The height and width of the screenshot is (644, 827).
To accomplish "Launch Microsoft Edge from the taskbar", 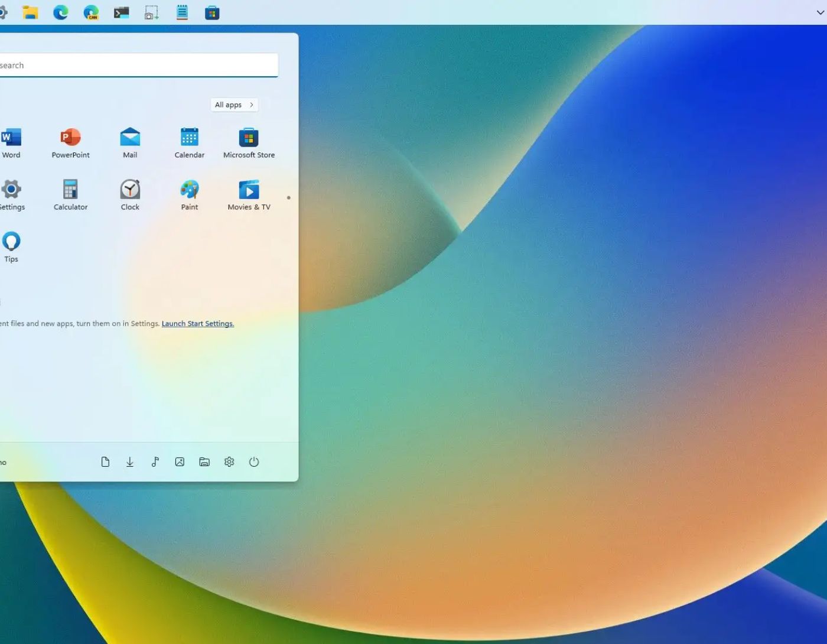I will [x=61, y=12].
